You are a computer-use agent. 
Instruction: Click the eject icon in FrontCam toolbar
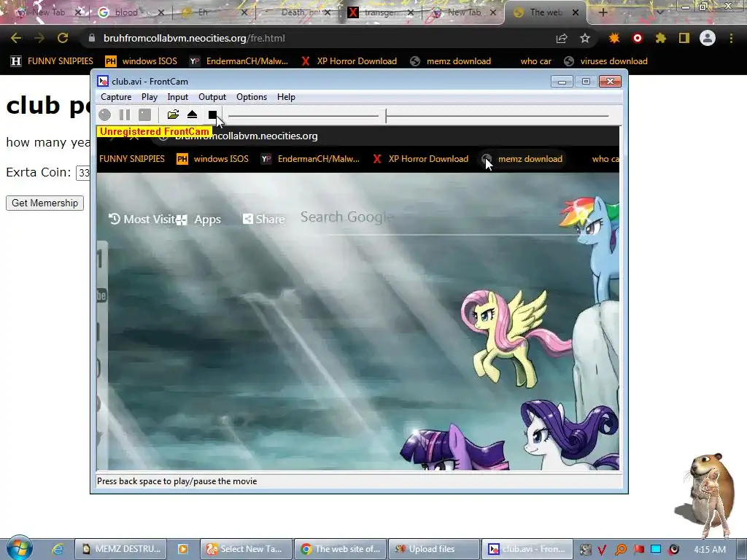click(192, 114)
